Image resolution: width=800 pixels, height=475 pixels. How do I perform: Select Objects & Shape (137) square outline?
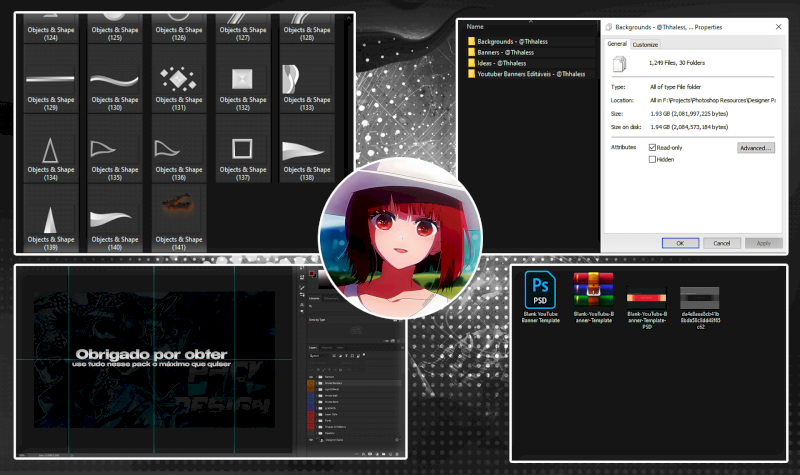coord(243,150)
